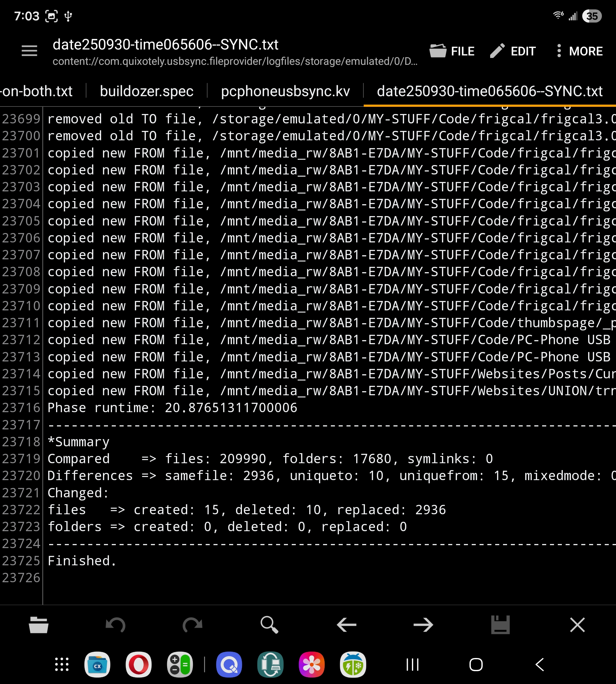Screen dimensions: 616x684
Task: Tap the redo arrow icon
Action: (192, 625)
